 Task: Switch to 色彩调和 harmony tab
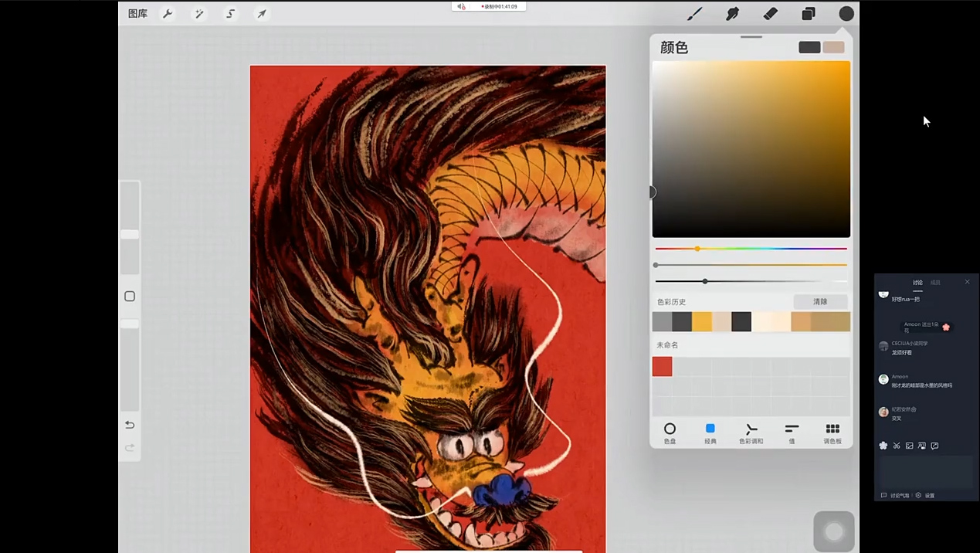(751, 433)
